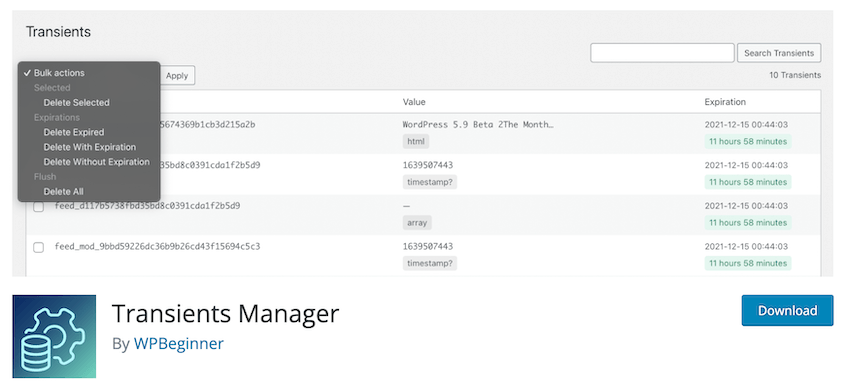Focus the transients search input field

[662, 53]
